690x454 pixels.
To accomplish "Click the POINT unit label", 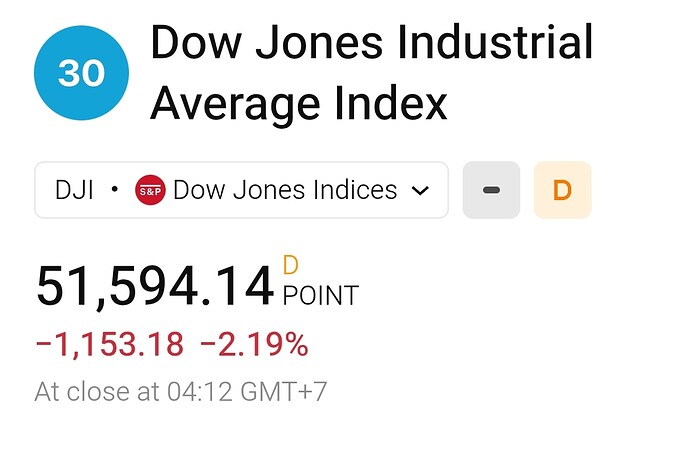I will tap(321, 296).
